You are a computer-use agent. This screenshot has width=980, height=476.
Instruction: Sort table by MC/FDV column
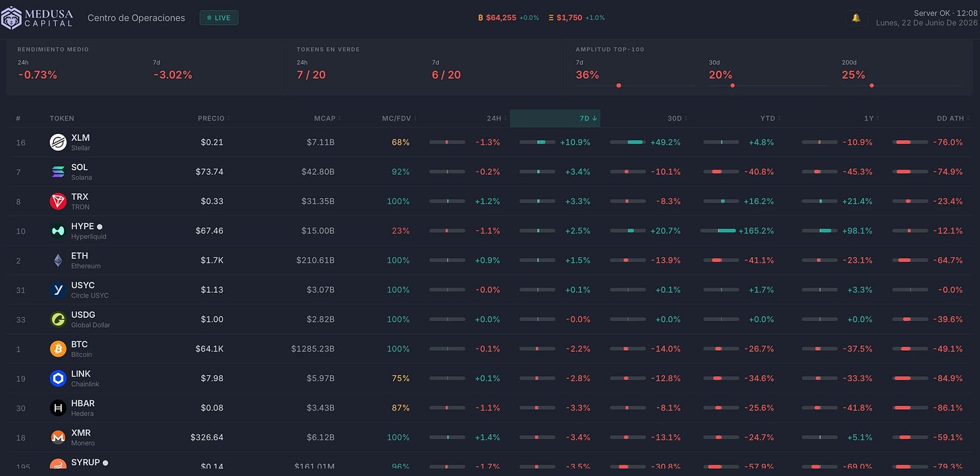[398, 118]
